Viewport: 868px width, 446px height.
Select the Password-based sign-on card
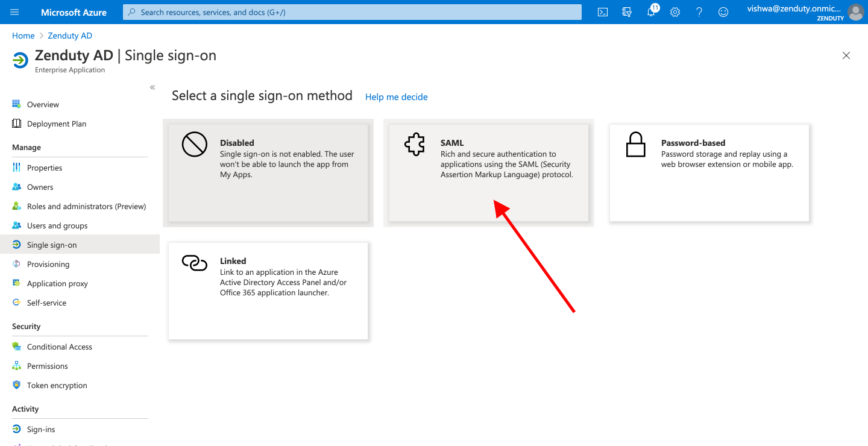point(709,173)
